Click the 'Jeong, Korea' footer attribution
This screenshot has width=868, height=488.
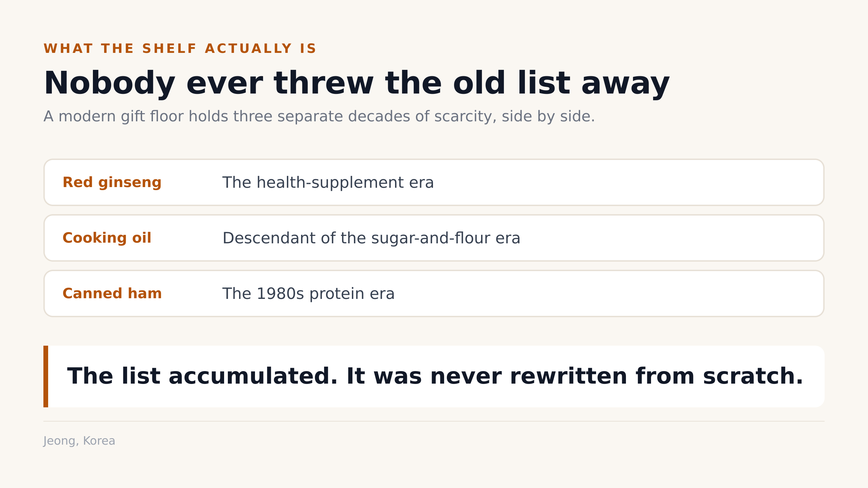pos(79,441)
